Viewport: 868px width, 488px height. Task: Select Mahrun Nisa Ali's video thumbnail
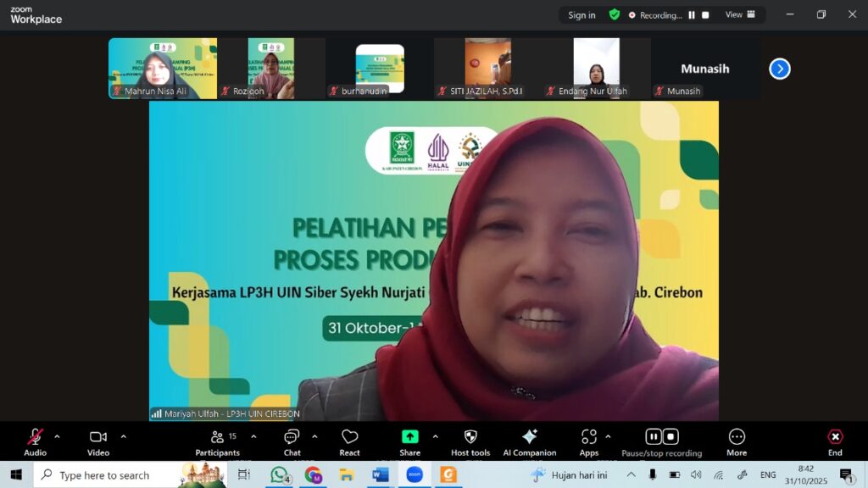pos(163,68)
